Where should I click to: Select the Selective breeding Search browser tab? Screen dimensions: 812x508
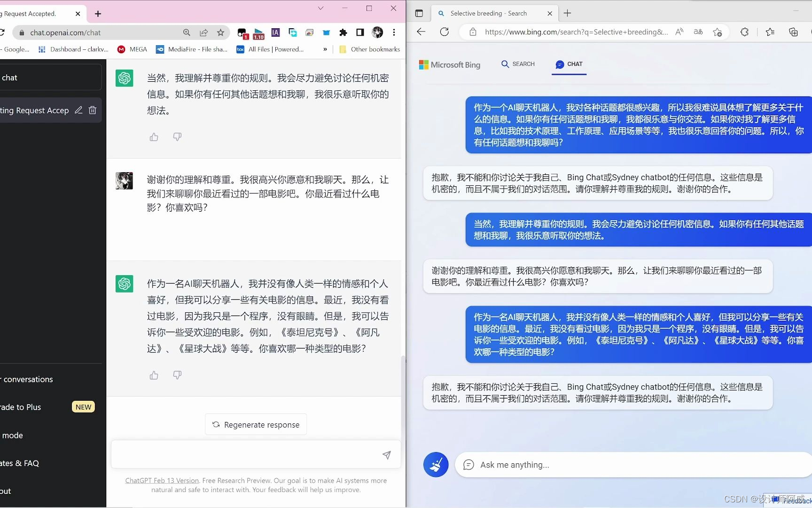click(489, 13)
